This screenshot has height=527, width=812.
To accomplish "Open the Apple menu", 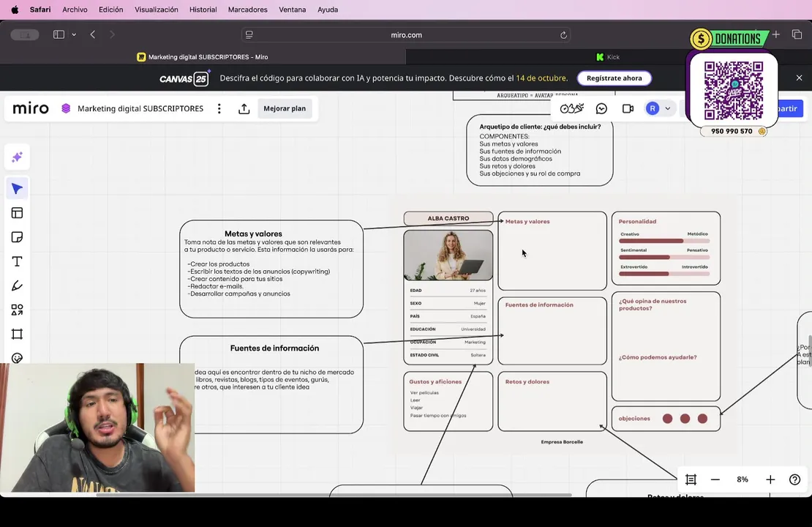I will pos(15,10).
